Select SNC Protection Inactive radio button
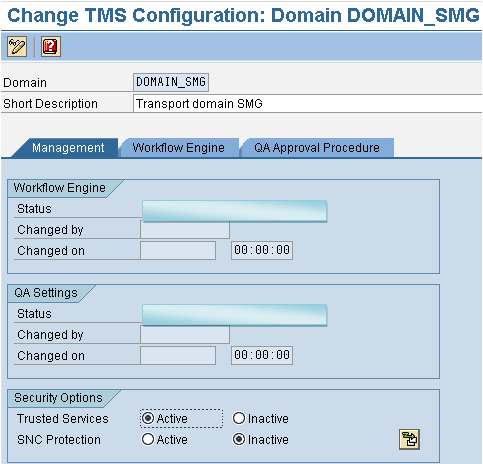 239,439
